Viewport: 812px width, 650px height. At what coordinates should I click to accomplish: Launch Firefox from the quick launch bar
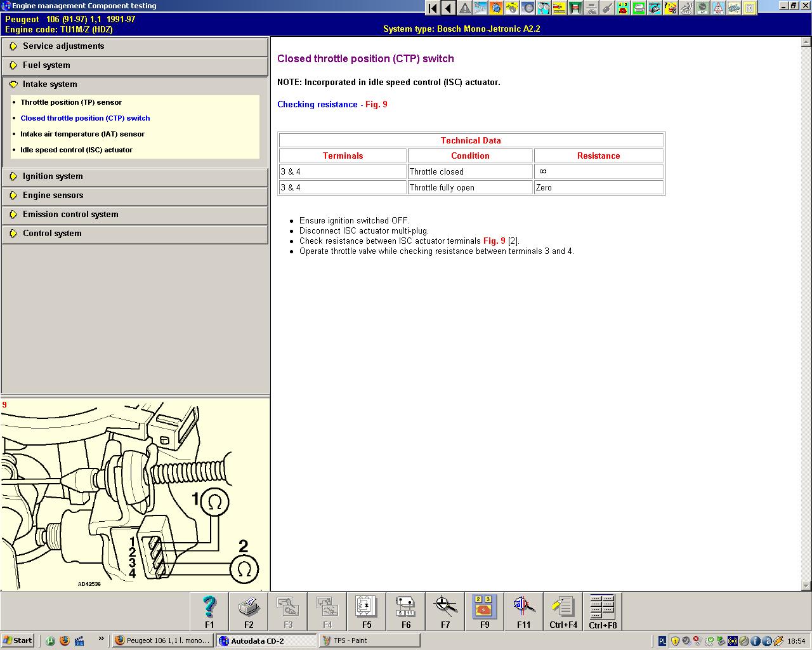[x=64, y=640]
